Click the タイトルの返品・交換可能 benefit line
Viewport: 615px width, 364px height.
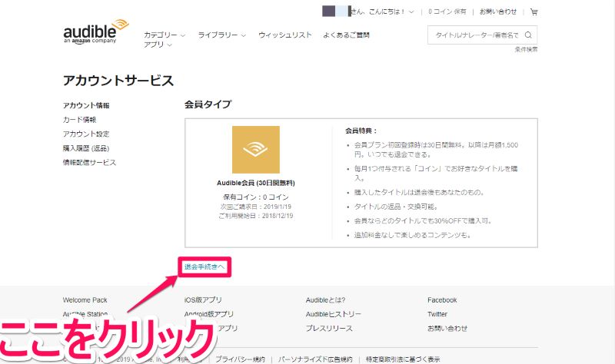click(396, 207)
